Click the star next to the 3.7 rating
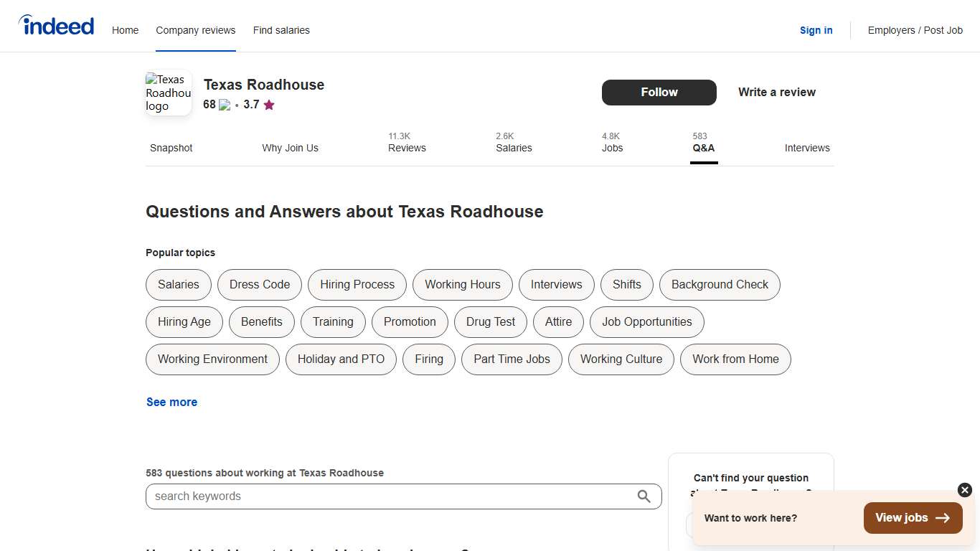Viewport: 980px width, 551px height. [268, 105]
